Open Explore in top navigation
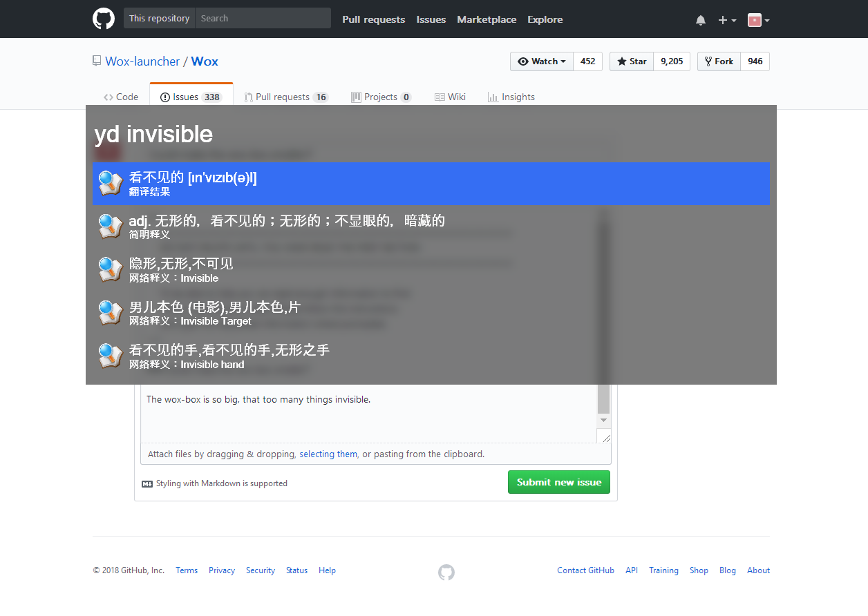The height and width of the screenshot is (616, 868). point(545,19)
